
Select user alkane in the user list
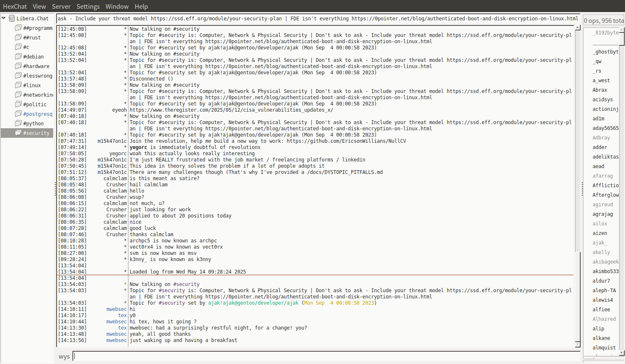[601, 338]
